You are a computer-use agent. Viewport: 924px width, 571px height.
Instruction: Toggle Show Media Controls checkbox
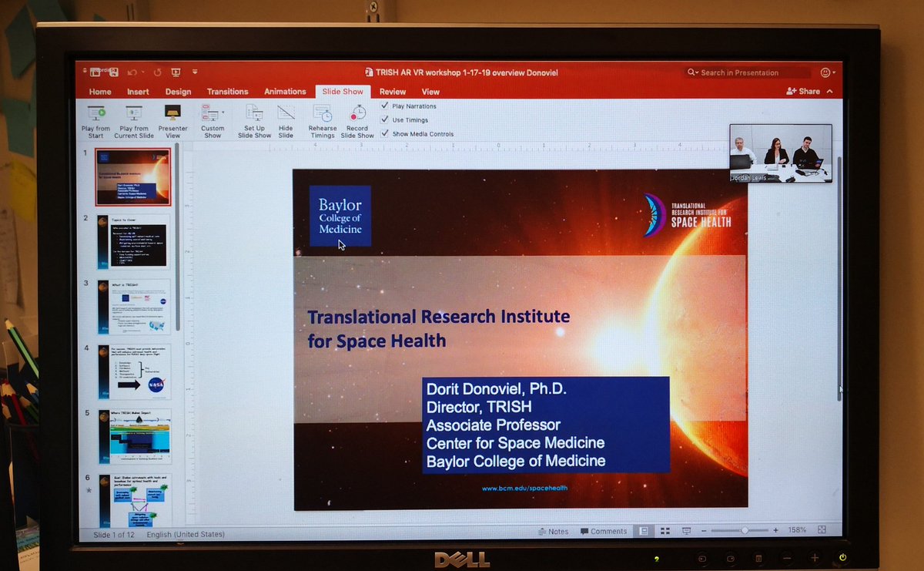pyautogui.click(x=385, y=133)
